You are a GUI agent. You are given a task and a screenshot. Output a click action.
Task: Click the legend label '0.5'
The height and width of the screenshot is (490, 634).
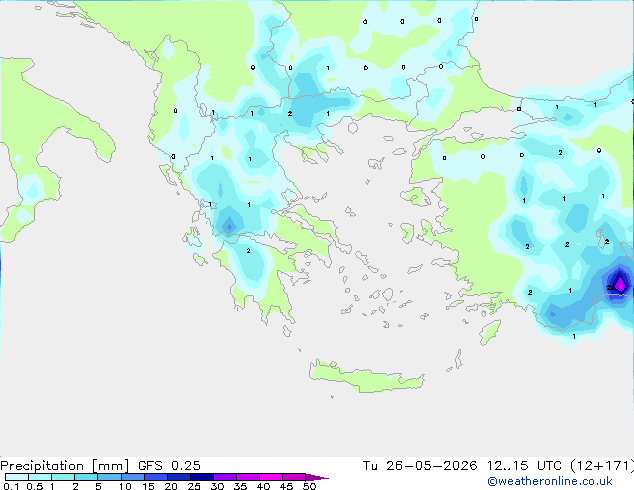point(35,486)
